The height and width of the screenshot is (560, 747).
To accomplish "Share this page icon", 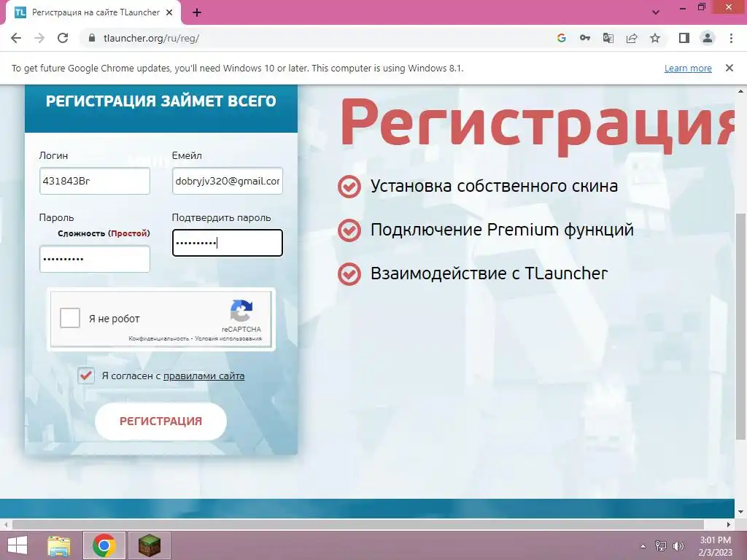I will (x=632, y=38).
